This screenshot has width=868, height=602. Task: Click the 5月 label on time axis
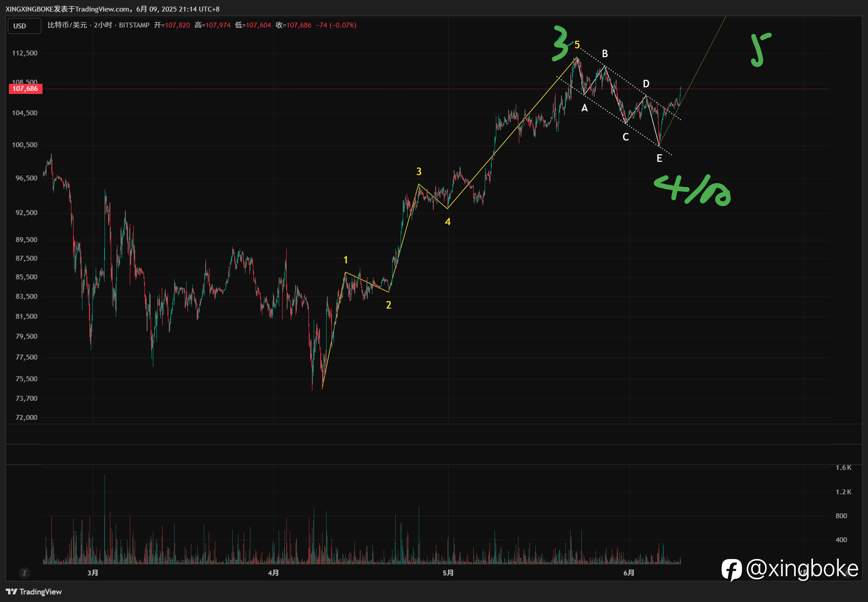click(x=448, y=573)
